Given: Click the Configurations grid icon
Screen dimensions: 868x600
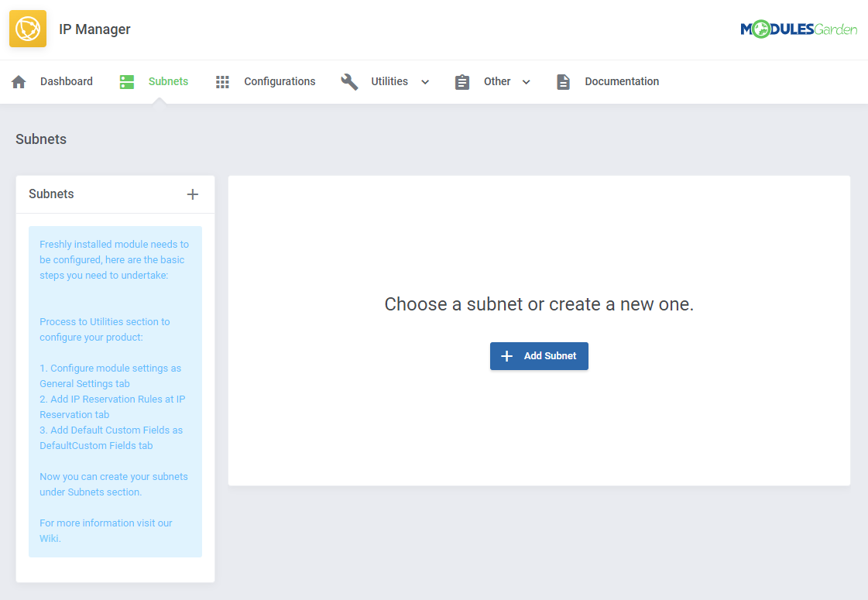Looking at the screenshot, I should (222, 82).
